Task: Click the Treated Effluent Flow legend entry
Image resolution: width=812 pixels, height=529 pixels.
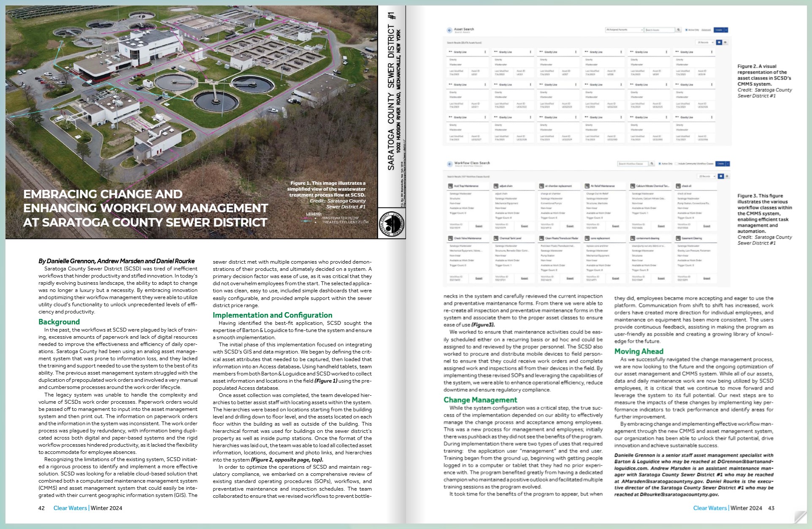Action: point(345,222)
